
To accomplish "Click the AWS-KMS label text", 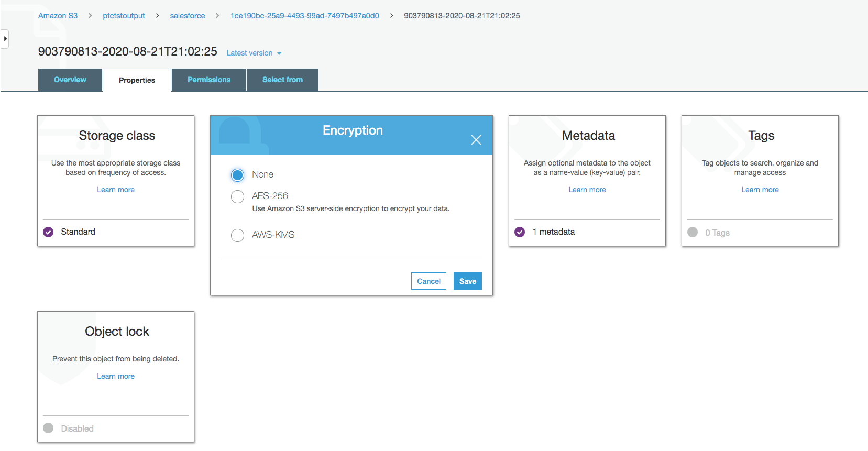I will pos(273,235).
